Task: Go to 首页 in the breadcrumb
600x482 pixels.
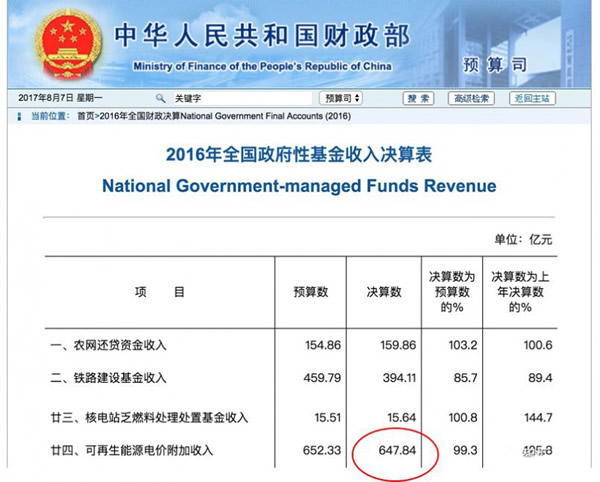Action: pyautogui.click(x=86, y=117)
